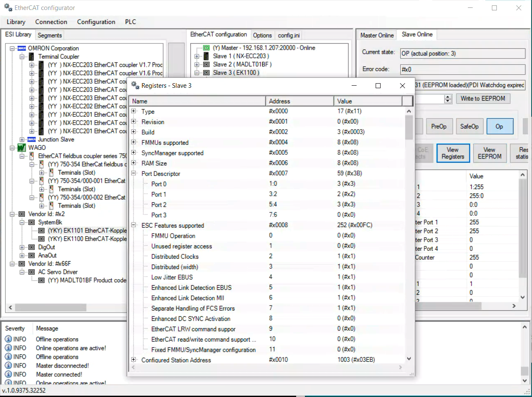This screenshot has height=397, width=532.
Task: Click the Write to EEPROM button
Action: [483, 99]
